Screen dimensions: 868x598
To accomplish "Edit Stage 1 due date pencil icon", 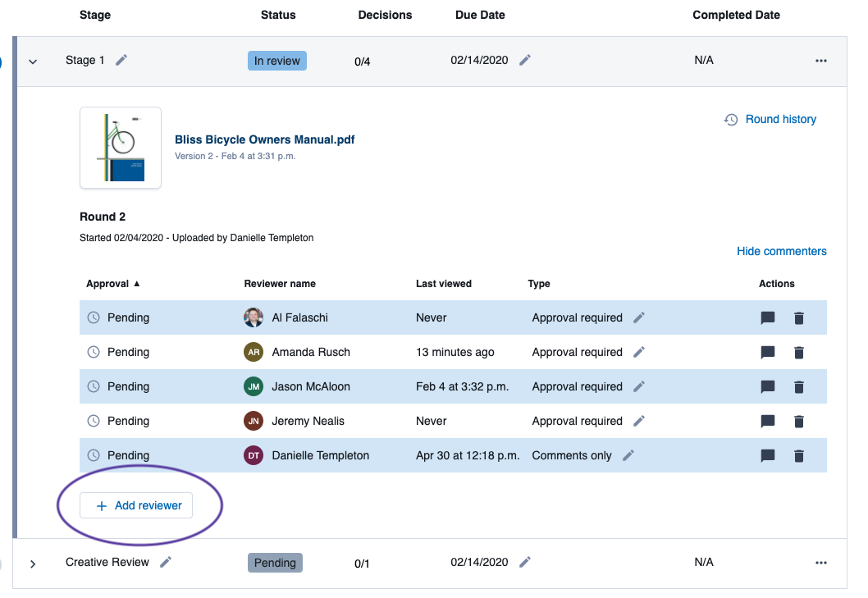I will (525, 60).
